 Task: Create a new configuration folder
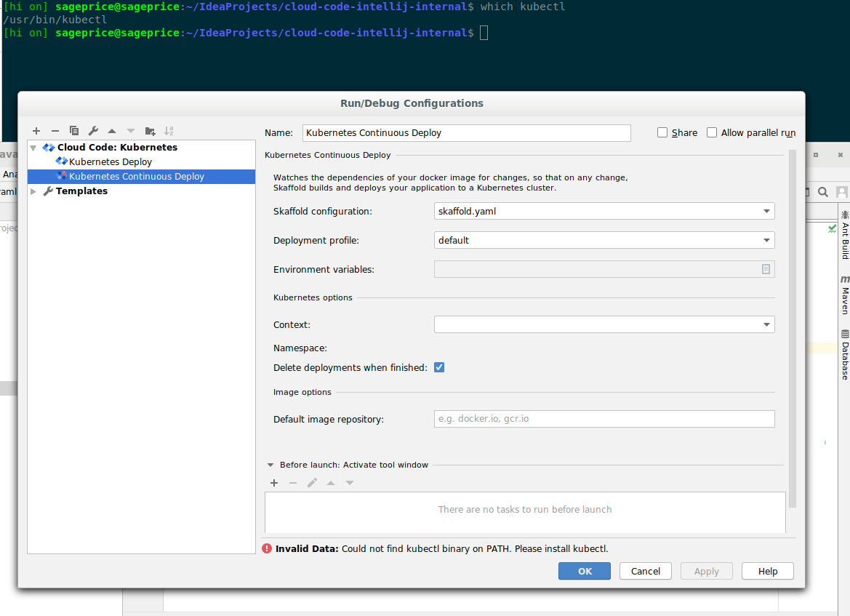(x=150, y=131)
